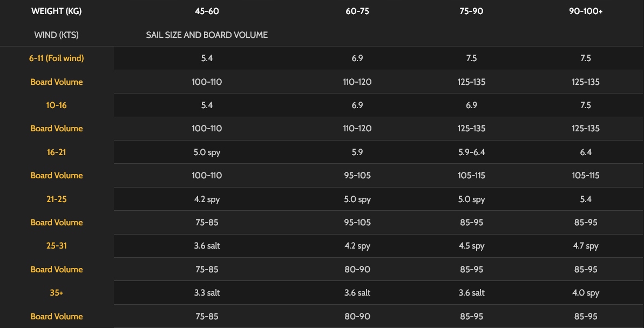644x328 pixels.
Task: Click the 10-16 wind range label
Action: [56, 105]
